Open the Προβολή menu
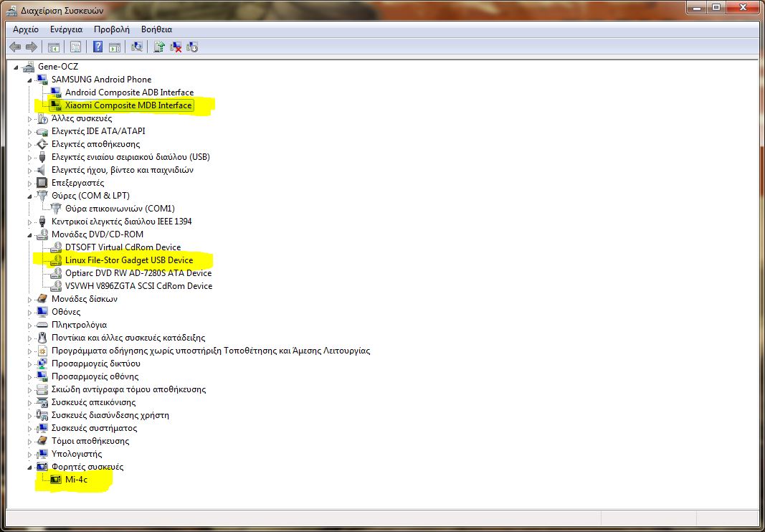Viewport: 765px width, 532px height. click(111, 29)
